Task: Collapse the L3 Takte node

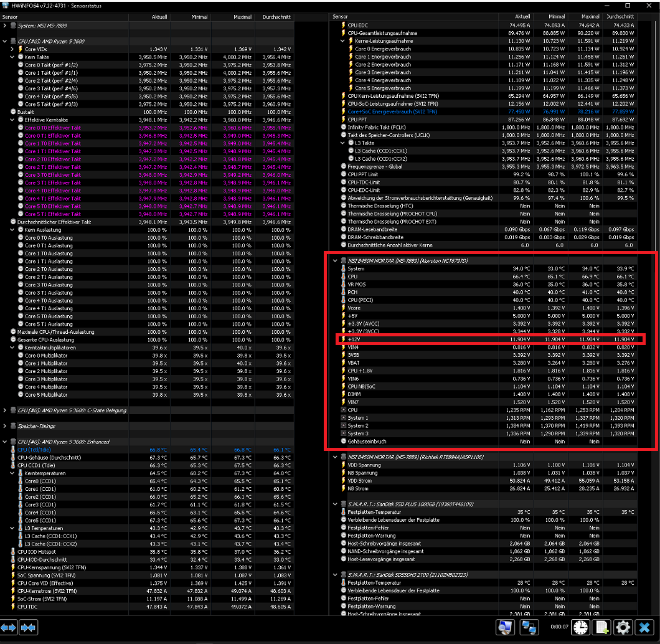Action: click(342, 143)
